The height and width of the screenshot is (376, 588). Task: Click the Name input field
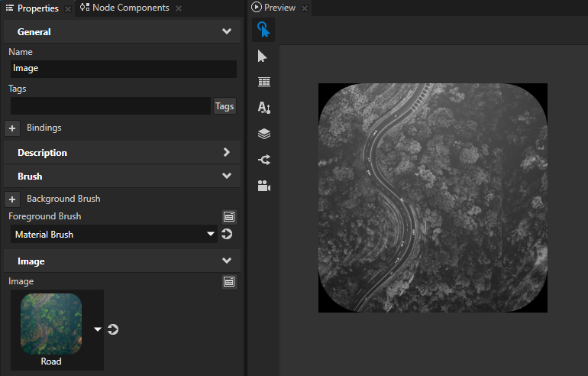click(122, 68)
